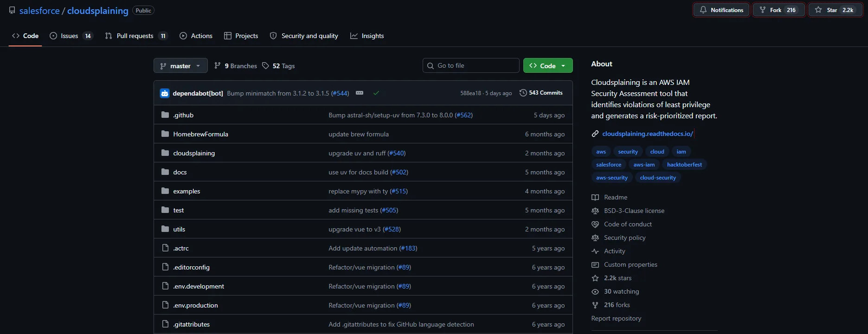Open the cloudsplaining folder
This screenshot has height=334, width=868.
point(194,153)
